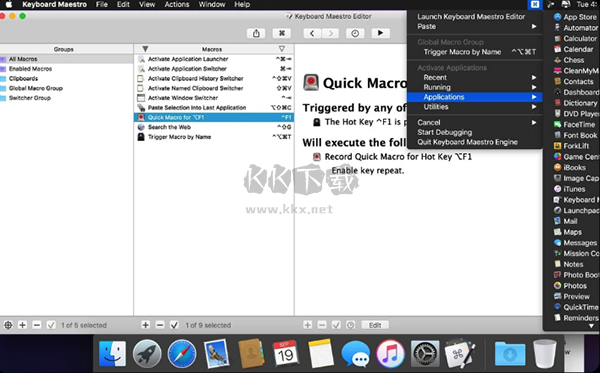
Task: Click the Share toolbar icon
Action: [x=256, y=33]
